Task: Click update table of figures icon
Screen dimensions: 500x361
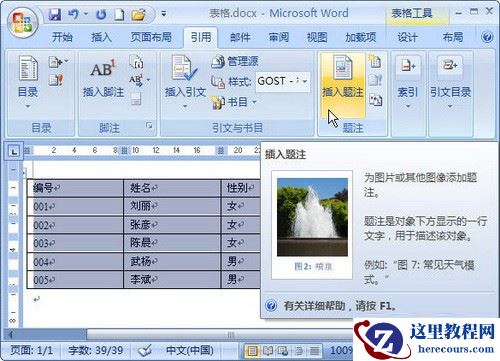Action: pyautogui.click(x=376, y=80)
